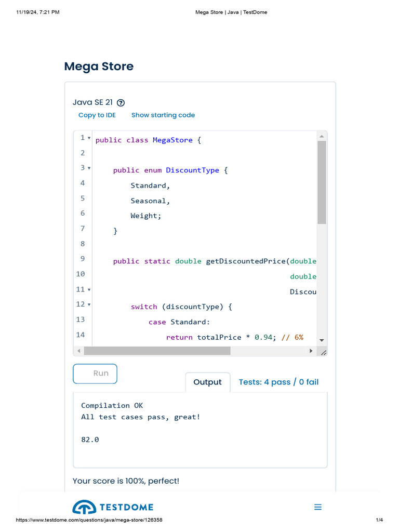Switch to the Output tab
The height and width of the screenshot is (532, 399).
tap(207, 382)
